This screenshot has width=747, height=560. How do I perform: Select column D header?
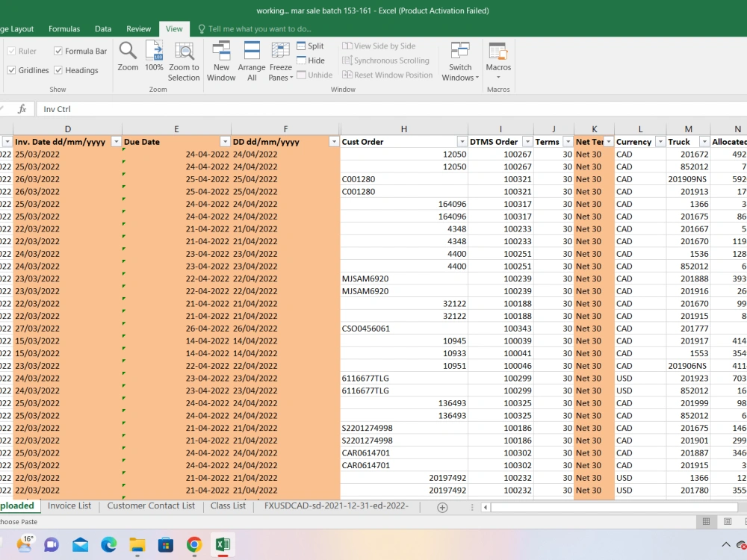[68, 129]
